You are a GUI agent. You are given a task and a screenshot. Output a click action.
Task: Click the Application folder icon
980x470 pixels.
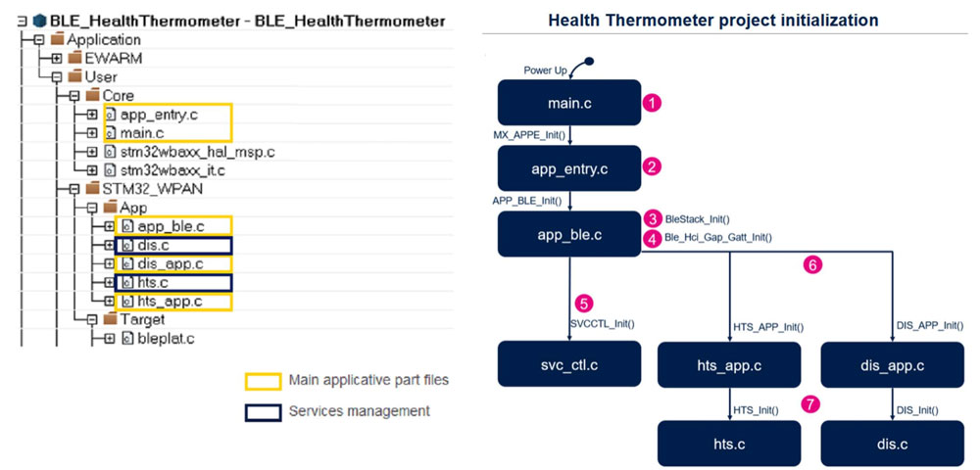coord(58,39)
